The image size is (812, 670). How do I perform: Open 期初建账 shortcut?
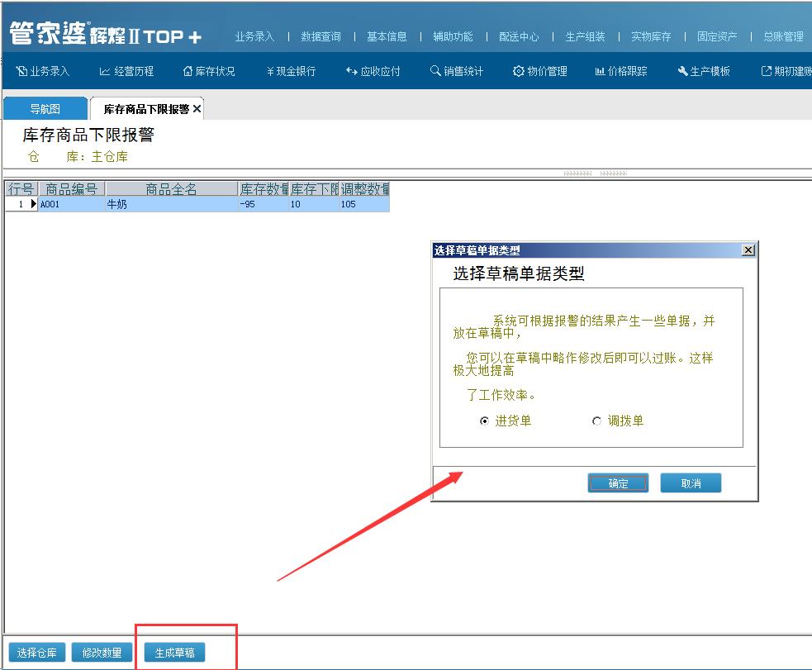coord(786,71)
